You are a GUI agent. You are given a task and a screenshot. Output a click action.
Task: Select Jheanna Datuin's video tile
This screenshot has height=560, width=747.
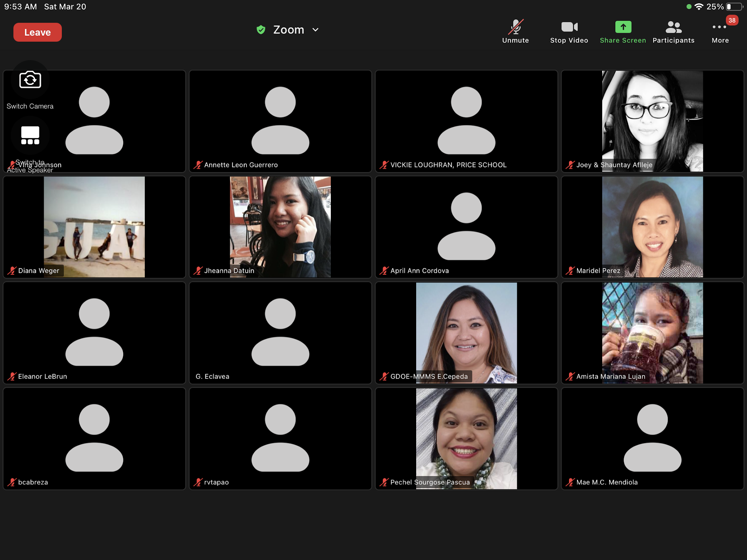pos(280,227)
